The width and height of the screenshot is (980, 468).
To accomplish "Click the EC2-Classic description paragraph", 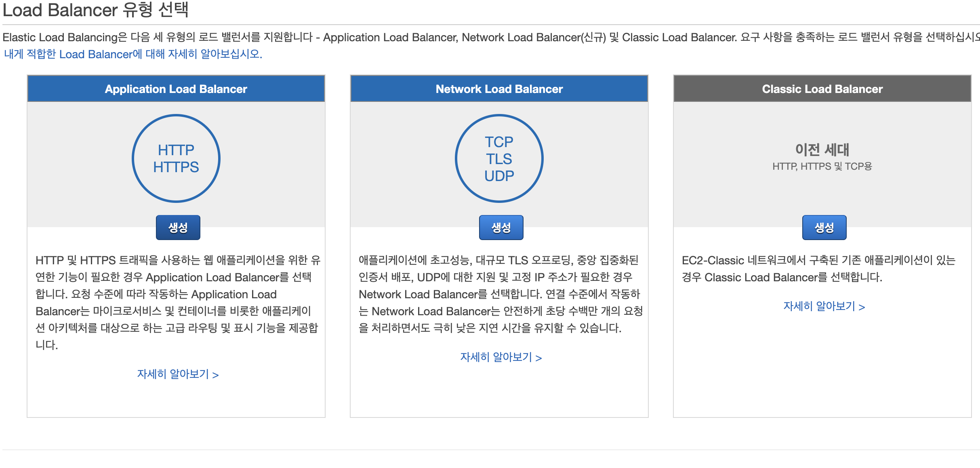I will (x=818, y=268).
